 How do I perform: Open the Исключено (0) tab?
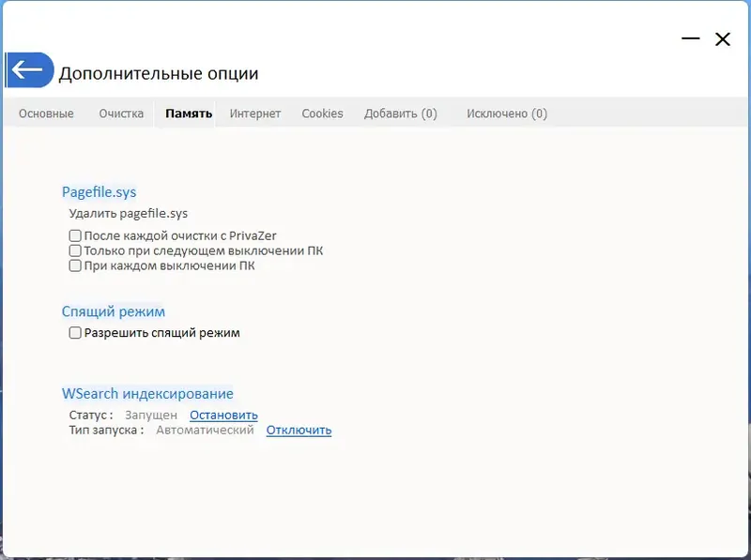click(507, 113)
